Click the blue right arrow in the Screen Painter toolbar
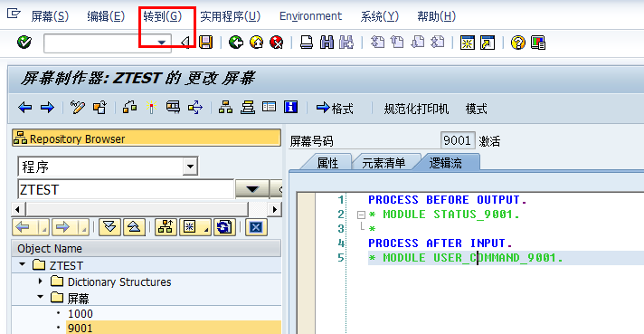Image resolution: width=644 pixels, height=334 pixels. pos(47,108)
